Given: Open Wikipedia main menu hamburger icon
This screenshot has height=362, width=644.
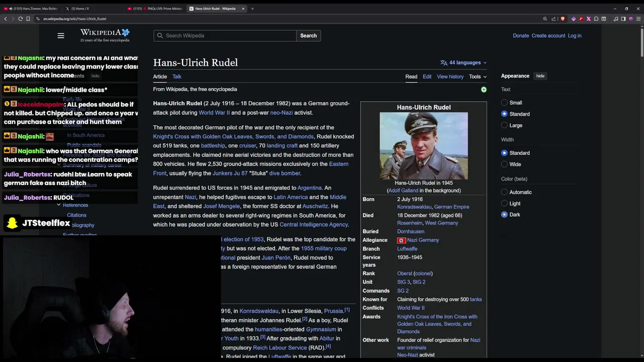Looking at the screenshot, I should 61,36.
